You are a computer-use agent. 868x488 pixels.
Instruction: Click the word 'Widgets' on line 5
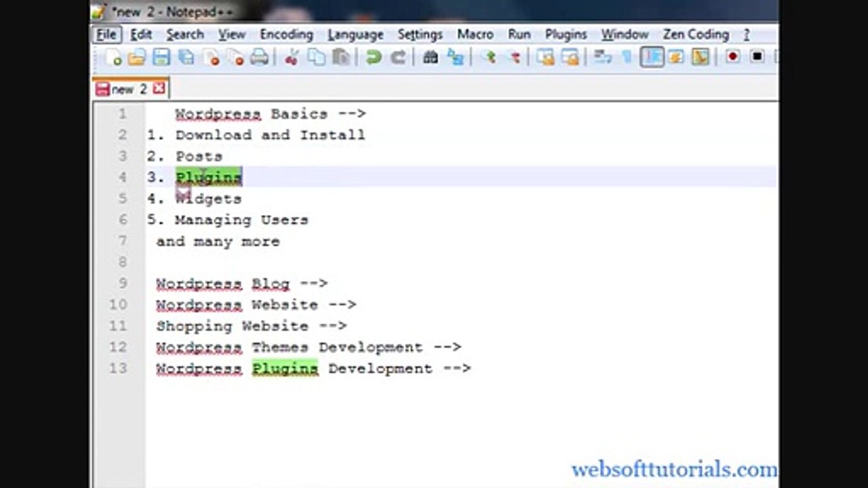point(208,199)
